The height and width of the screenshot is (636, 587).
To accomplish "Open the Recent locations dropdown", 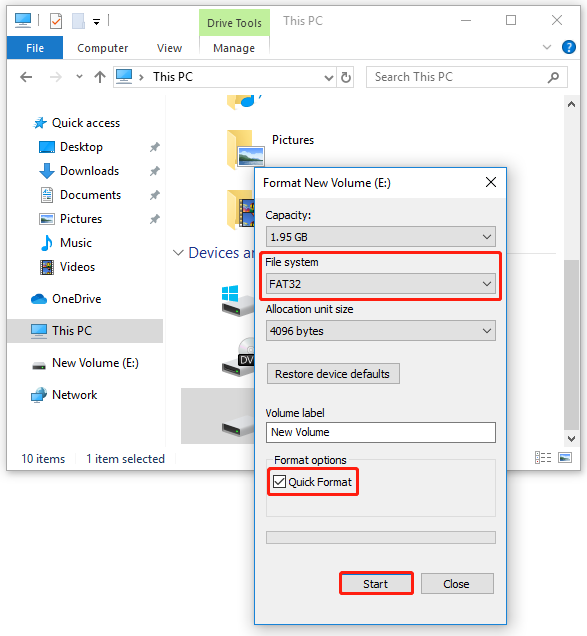I will 80,77.
